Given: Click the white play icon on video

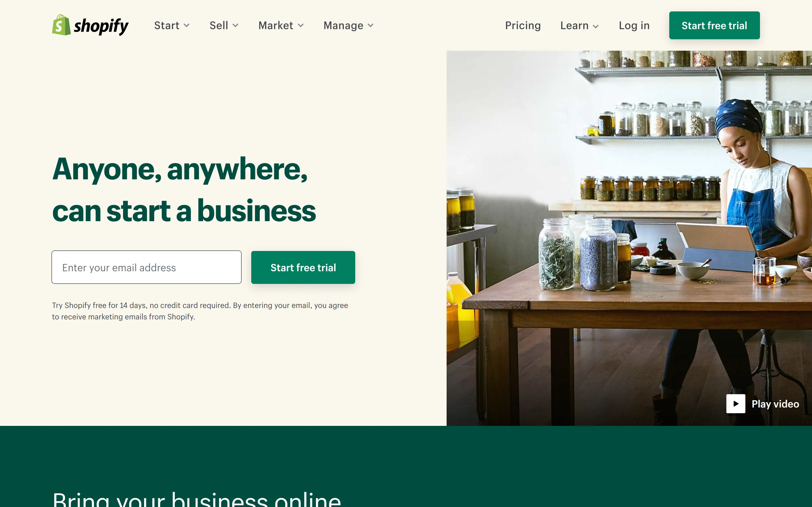Looking at the screenshot, I should pyautogui.click(x=736, y=404).
